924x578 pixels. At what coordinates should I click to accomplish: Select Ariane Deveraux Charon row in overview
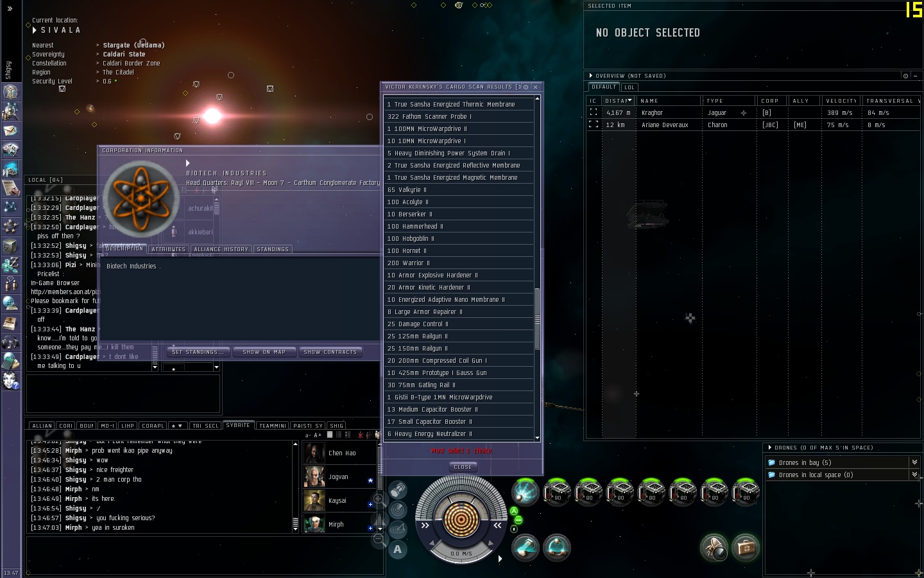(753, 125)
